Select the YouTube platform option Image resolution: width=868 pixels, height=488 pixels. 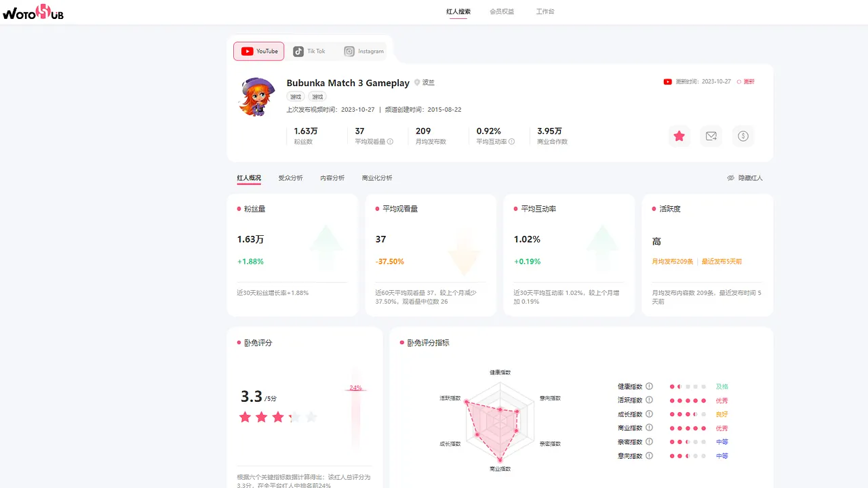258,51
